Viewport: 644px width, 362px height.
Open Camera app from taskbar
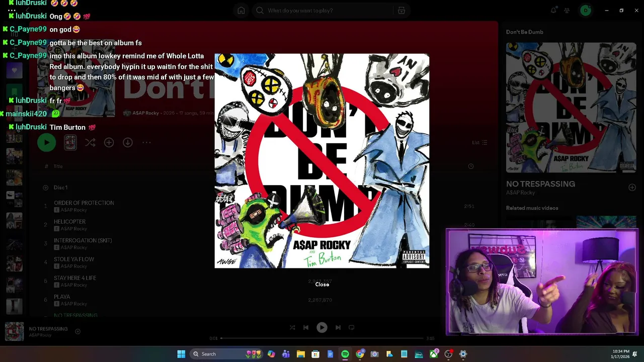[x=374, y=354]
